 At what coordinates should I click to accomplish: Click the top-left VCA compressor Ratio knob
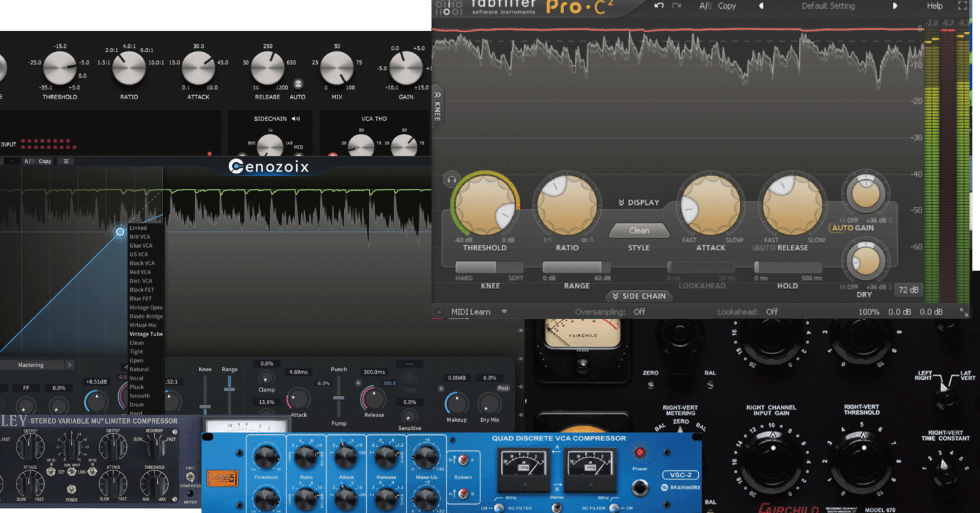tap(129, 68)
